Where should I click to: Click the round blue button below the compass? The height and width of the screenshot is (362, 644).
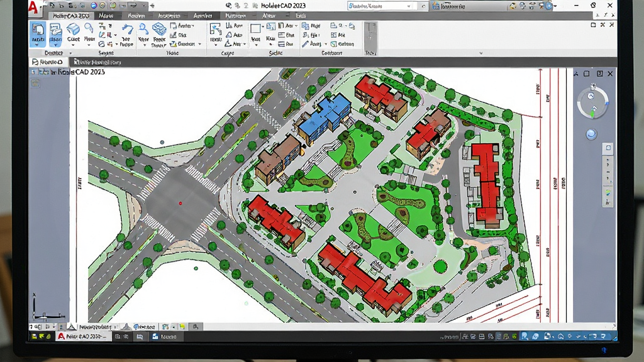point(591,134)
